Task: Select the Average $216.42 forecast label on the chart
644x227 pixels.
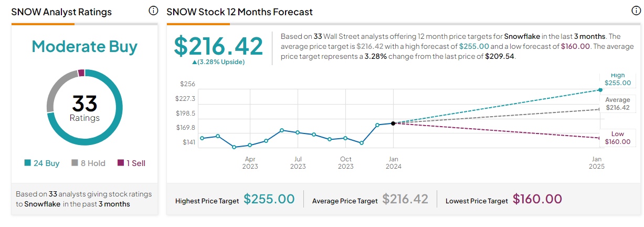Action: pyautogui.click(x=617, y=104)
